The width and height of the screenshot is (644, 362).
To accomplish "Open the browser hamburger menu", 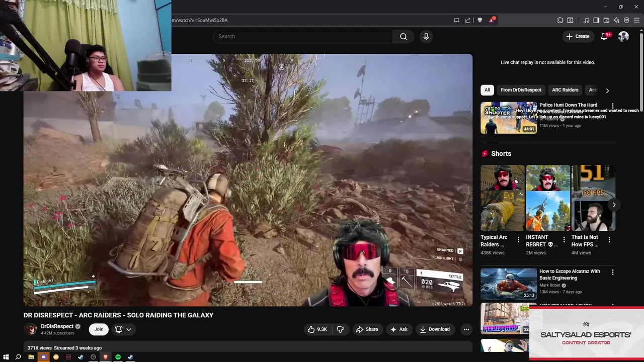I will pos(636,20).
